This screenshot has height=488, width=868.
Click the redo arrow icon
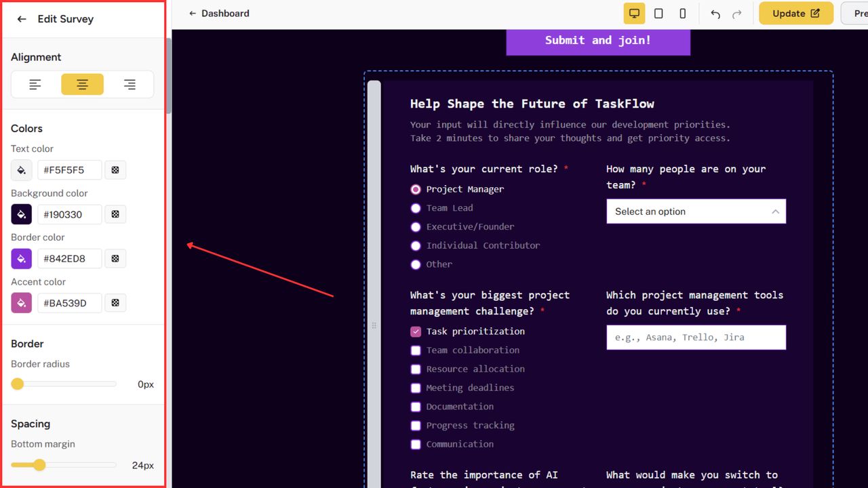pyautogui.click(x=736, y=14)
